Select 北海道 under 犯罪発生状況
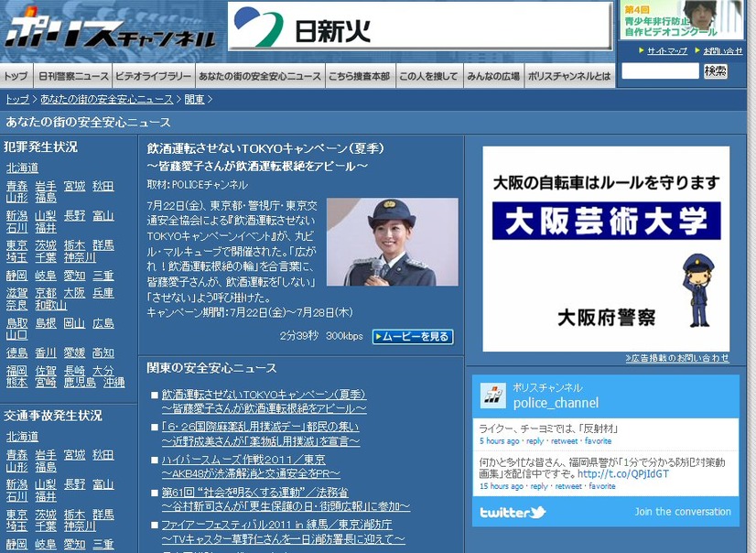This screenshot has height=553, width=756. (22, 168)
